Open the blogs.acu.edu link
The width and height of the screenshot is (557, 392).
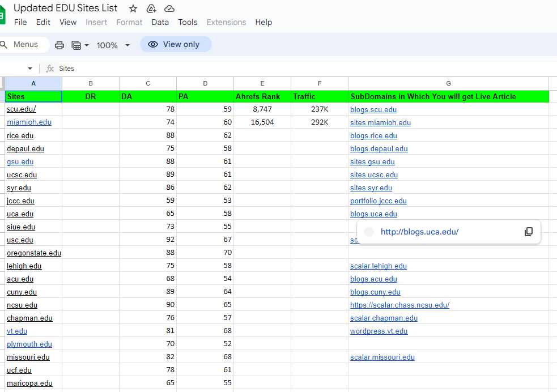click(x=373, y=279)
